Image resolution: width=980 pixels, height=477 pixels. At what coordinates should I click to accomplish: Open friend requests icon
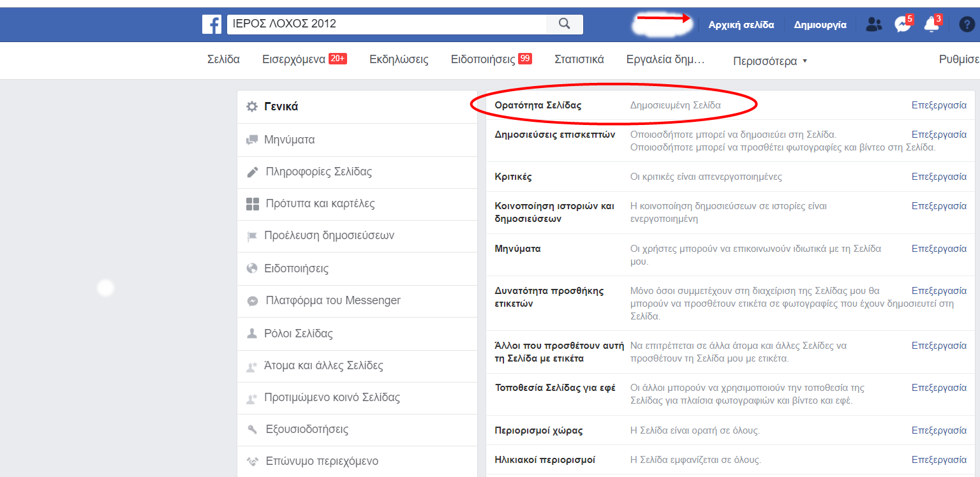click(873, 25)
